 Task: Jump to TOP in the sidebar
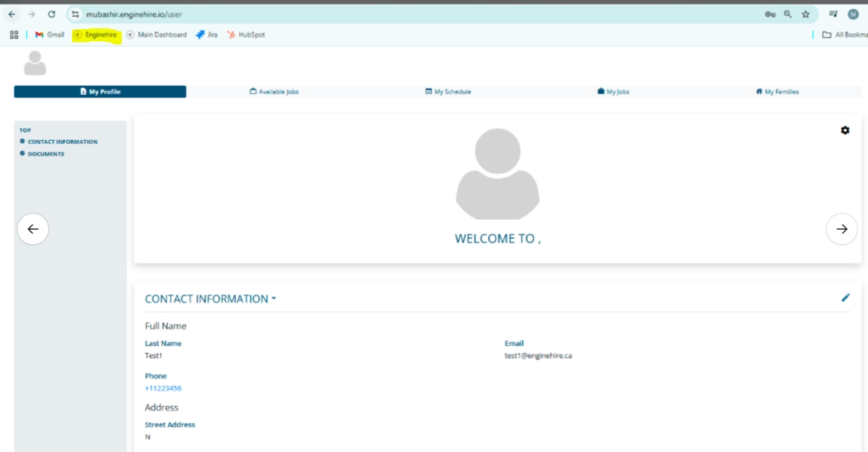25,130
